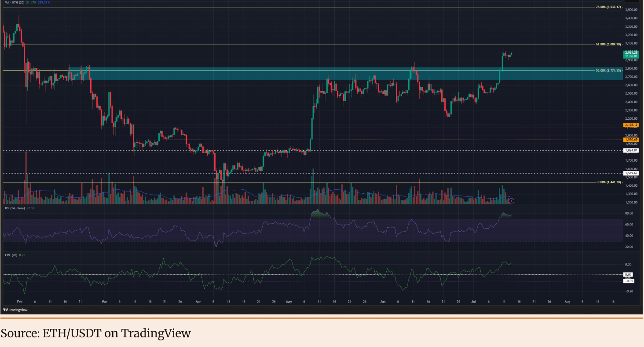644x347 pixels.
Task: Click the purple lightning bolt icon near volume bars
Action: point(512,201)
